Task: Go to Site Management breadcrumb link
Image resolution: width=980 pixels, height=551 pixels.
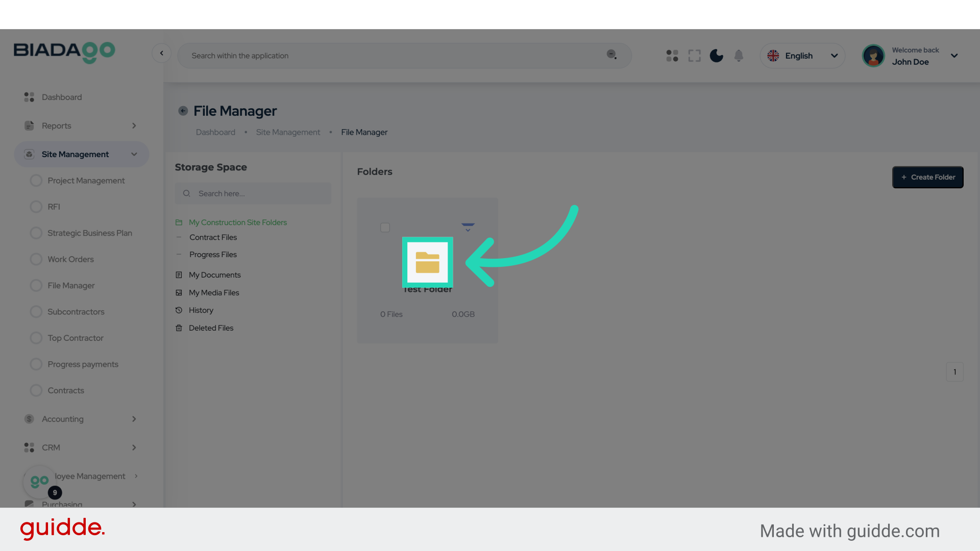Action: pyautogui.click(x=288, y=132)
